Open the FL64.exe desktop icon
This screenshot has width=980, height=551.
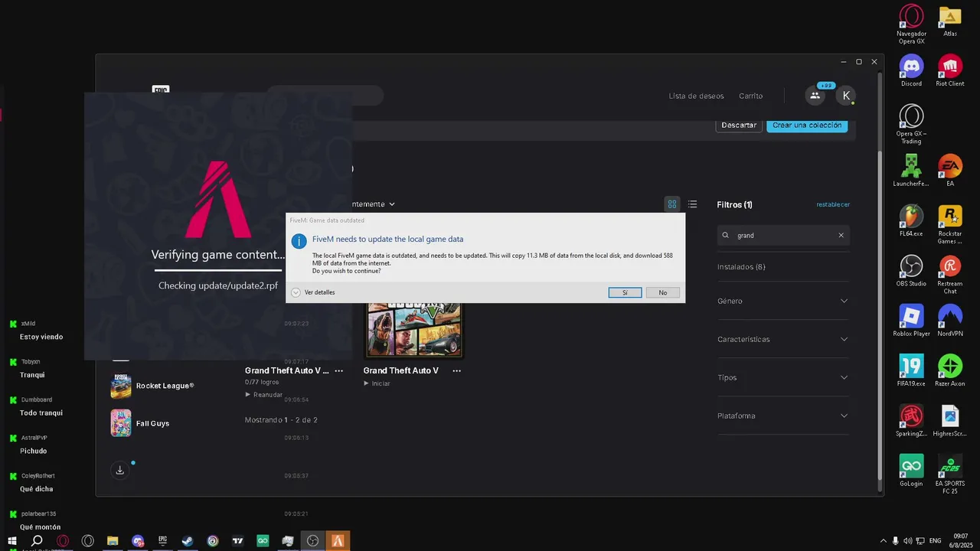pyautogui.click(x=911, y=221)
